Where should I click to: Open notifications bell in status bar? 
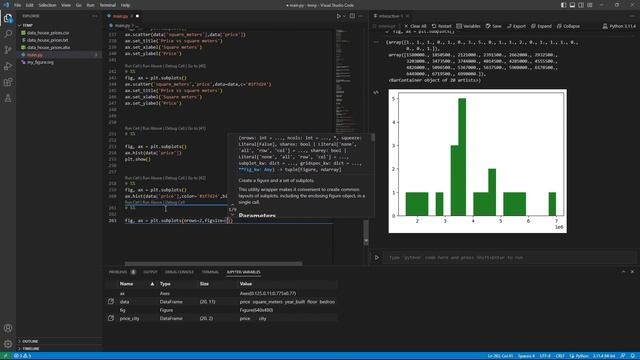click(633, 356)
